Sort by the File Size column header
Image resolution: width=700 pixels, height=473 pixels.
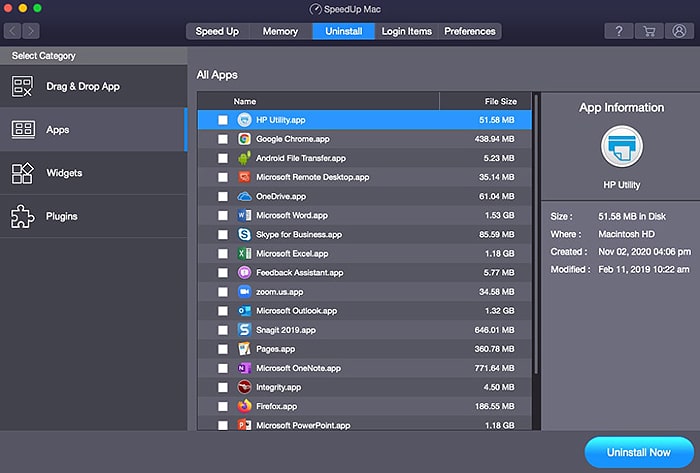point(486,101)
